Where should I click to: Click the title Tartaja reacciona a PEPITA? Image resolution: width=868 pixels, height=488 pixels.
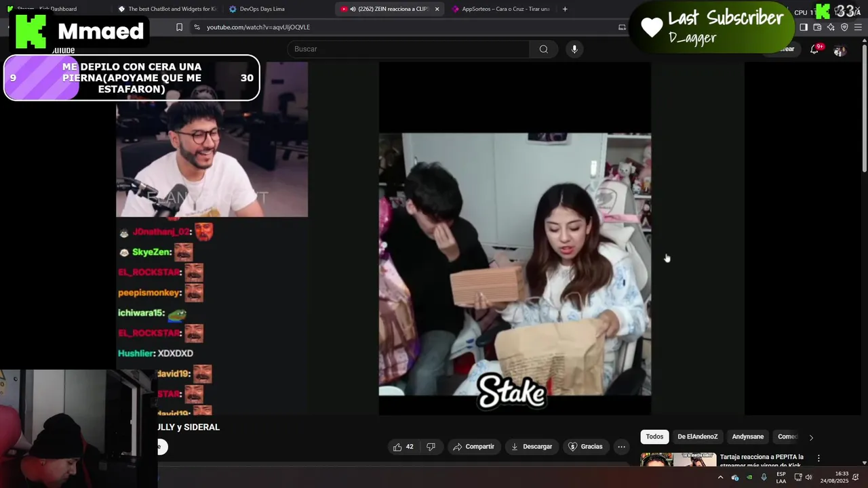tap(762, 461)
